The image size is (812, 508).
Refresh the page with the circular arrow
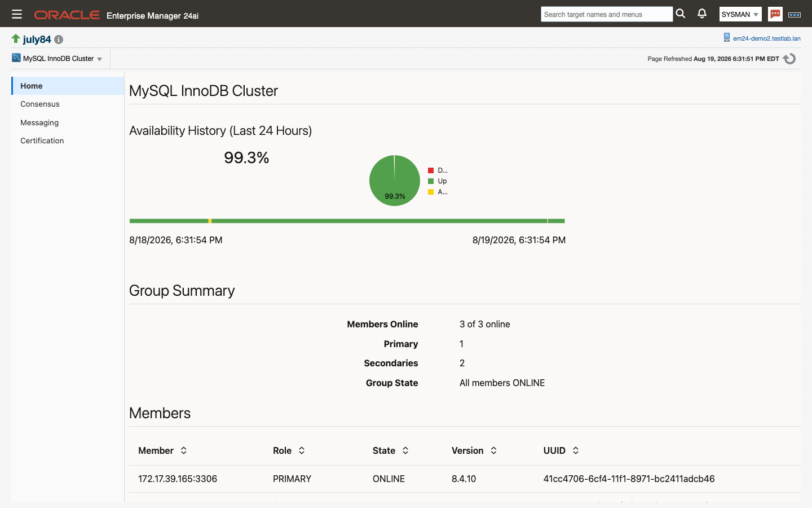coord(789,59)
